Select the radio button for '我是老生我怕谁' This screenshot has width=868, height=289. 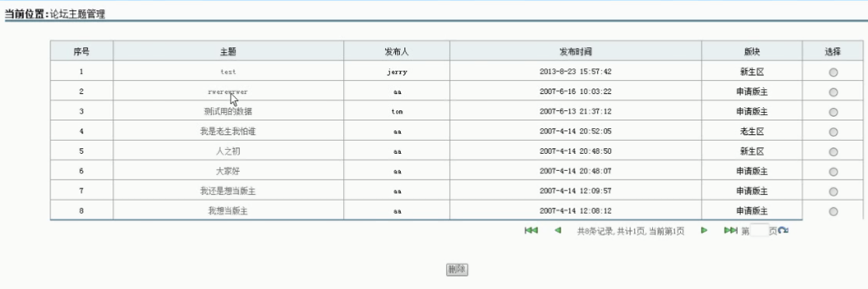pyautogui.click(x=833, y=132)
